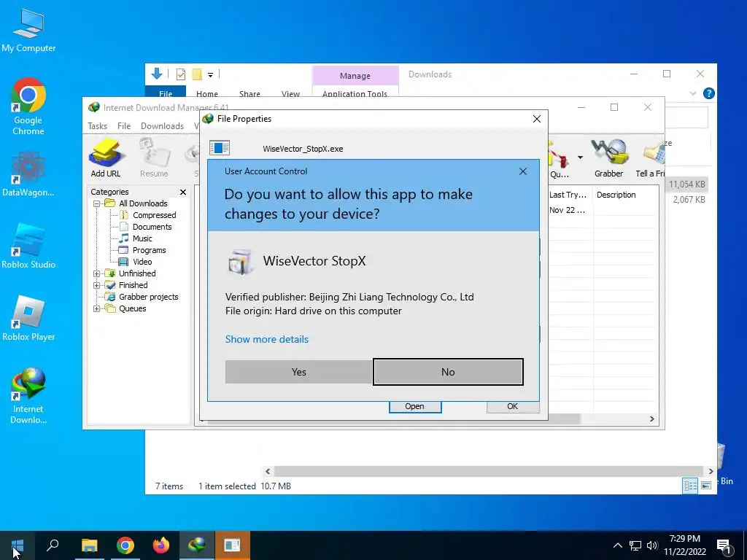The width and height of the screenshot is (747, 560).
Task: Open Firefox from the taskbar
Action: tap(161, 545)
